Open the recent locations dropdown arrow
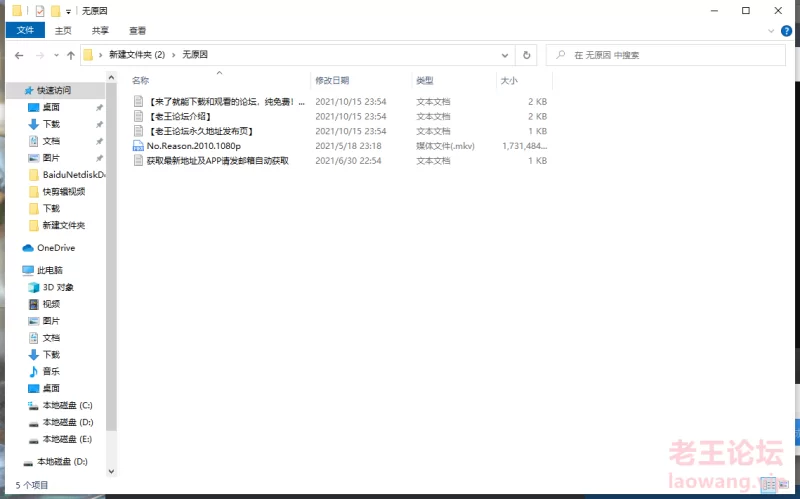The height and width of the screenshot is (499, 800). pyautogui.click(x=55, y=55)
